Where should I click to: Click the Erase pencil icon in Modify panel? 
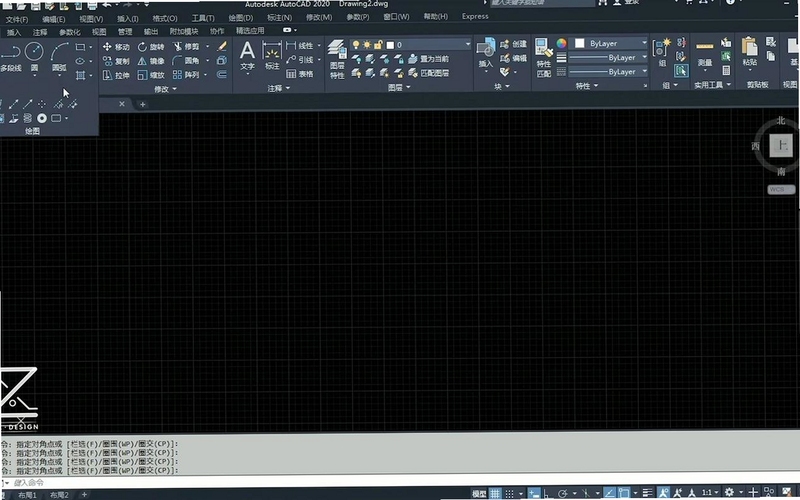click(x=221, y=46)
